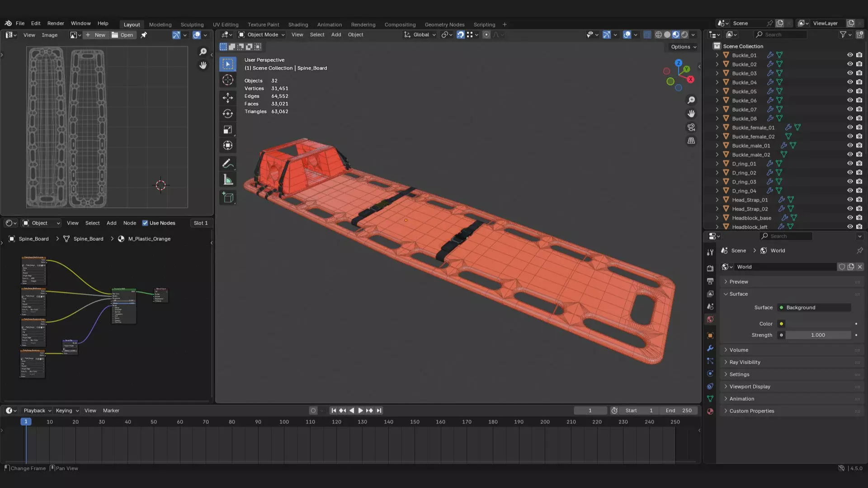Click the viewport pan hand icon
Screen dimensions: 868x488
pos(691,113)
